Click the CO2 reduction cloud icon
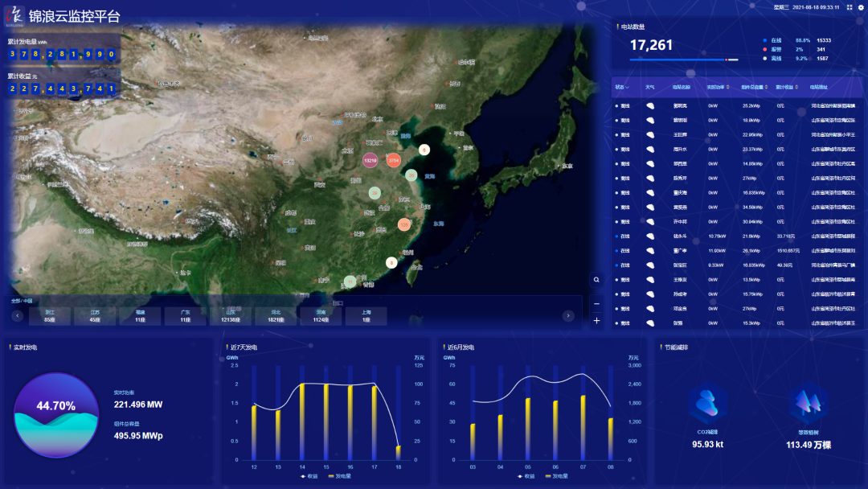Image resolution: width=868 pixels, height=489 pixels. click(707, 403)
